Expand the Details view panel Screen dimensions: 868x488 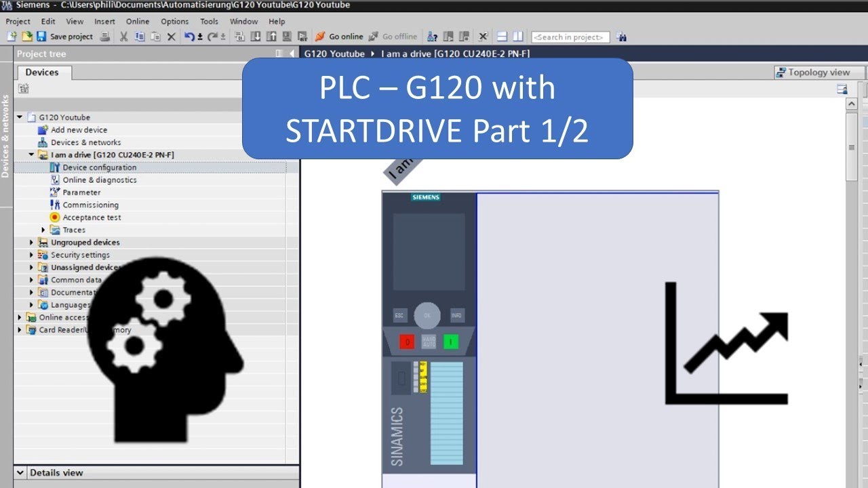20,472
